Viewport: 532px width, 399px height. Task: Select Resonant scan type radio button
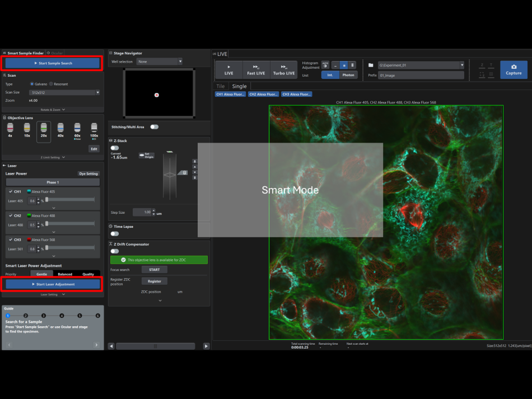pyautogui.click(x=51, y=84)
